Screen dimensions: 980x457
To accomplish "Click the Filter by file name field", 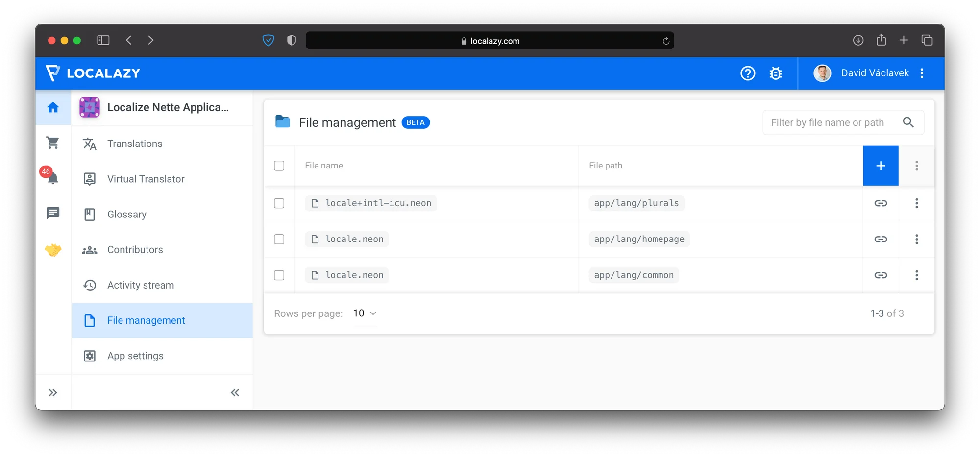I will [x=833, y=122].
